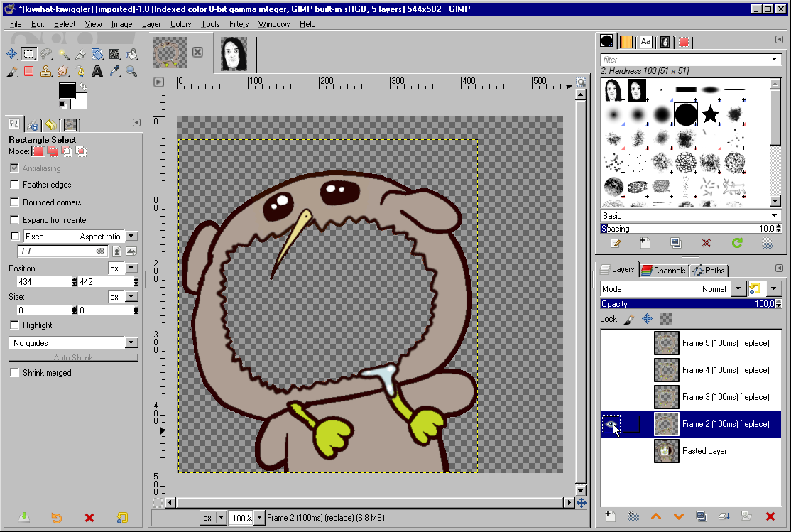791x532 pixels.
Task: Select the Zoom magnifier tool
Action: pyautogui.click(x=131, y=71)
